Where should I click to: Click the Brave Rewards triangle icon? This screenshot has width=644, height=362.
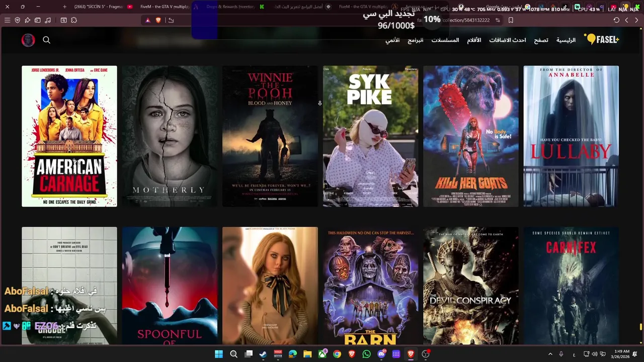pyautogui.click(x=147, y=20)
